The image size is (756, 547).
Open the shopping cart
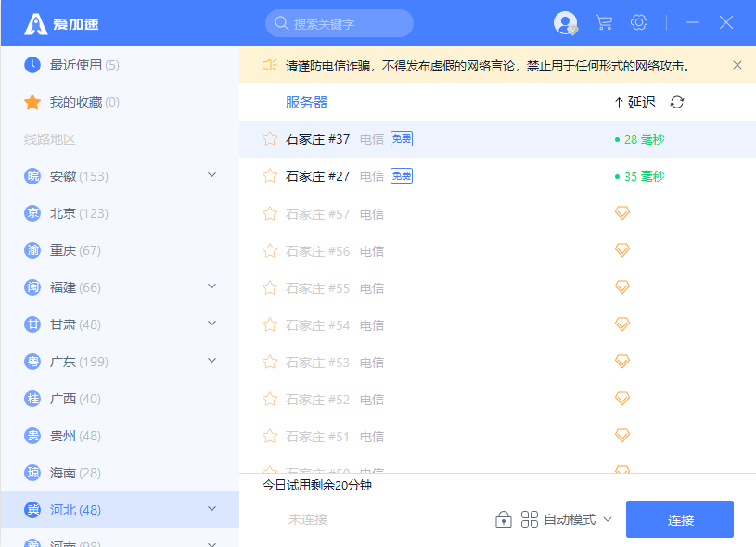coord(604,22)
